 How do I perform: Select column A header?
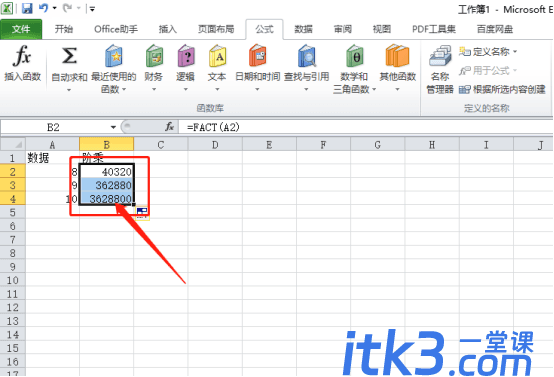click(x=52, y=145)
